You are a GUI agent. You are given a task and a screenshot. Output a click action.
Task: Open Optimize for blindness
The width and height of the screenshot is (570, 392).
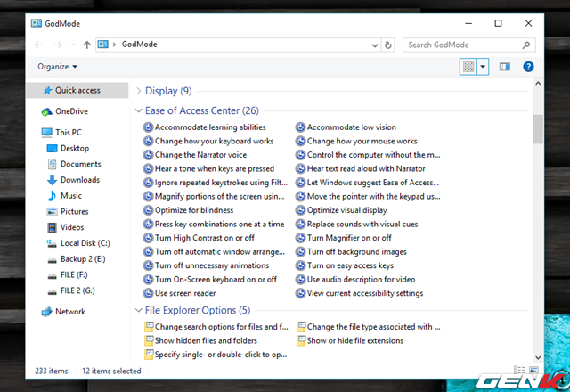188,210
